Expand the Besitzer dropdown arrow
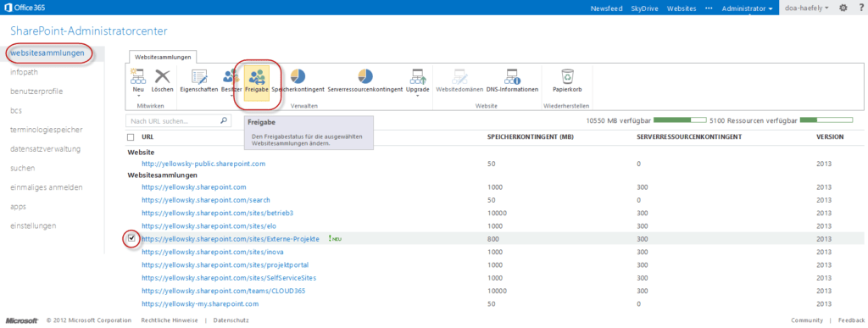Screen dimensions: 868x328 [x=231, y=96]
